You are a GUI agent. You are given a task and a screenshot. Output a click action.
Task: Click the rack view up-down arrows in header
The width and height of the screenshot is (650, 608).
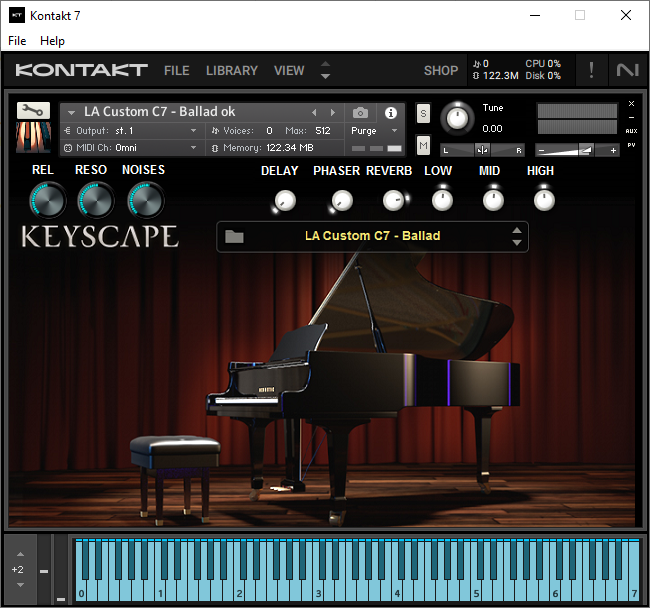tap(325, 70)
